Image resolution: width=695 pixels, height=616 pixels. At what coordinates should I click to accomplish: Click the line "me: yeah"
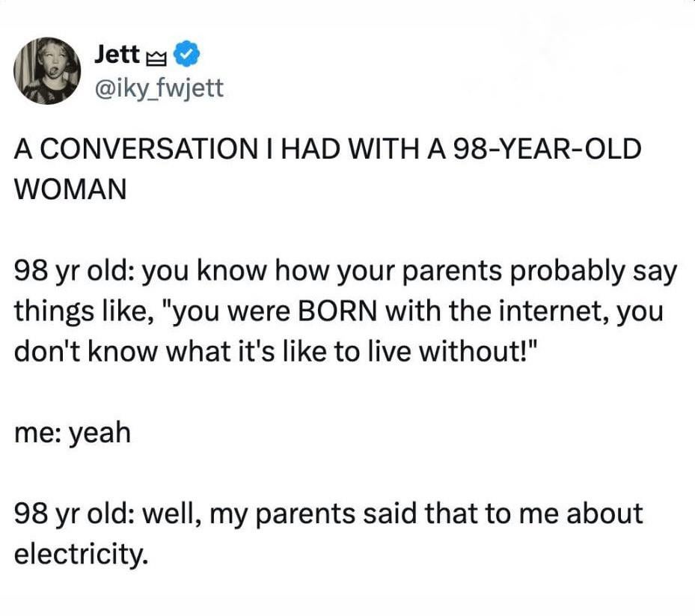(73, 432)
